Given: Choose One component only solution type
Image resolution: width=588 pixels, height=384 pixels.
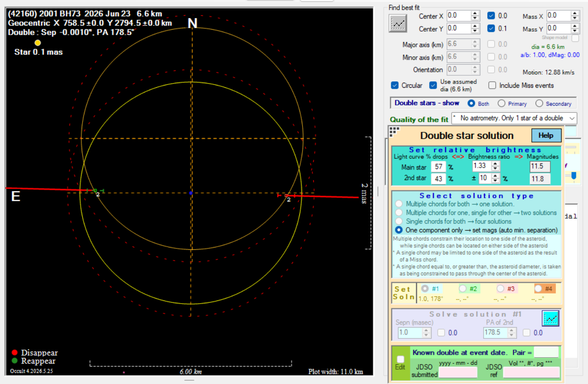Looking at the screenshot, I should coord(398,230).
